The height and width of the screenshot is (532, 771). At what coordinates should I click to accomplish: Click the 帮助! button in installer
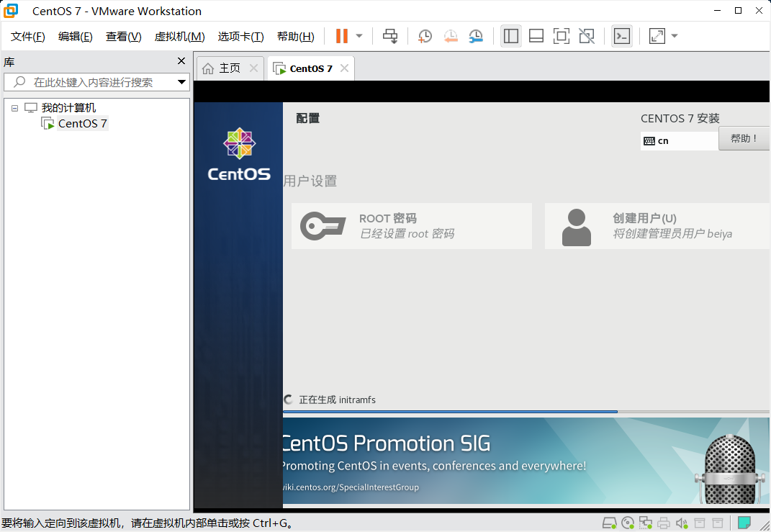coord(744,139)
